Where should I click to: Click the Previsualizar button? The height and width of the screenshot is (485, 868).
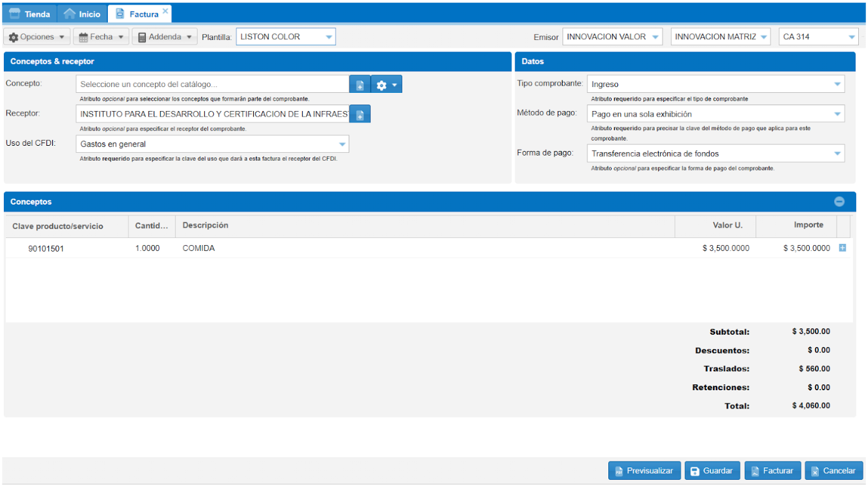(x=644, y=471)
